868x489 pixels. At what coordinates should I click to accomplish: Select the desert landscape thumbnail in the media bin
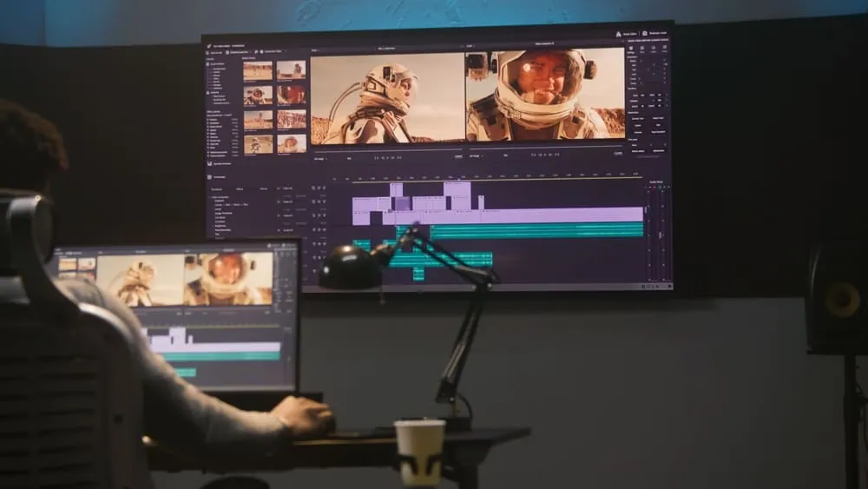258,70
